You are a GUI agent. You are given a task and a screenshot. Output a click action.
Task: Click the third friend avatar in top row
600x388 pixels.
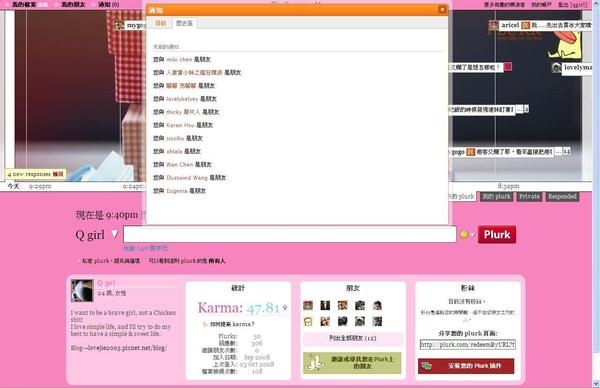(x=342, y=305)
